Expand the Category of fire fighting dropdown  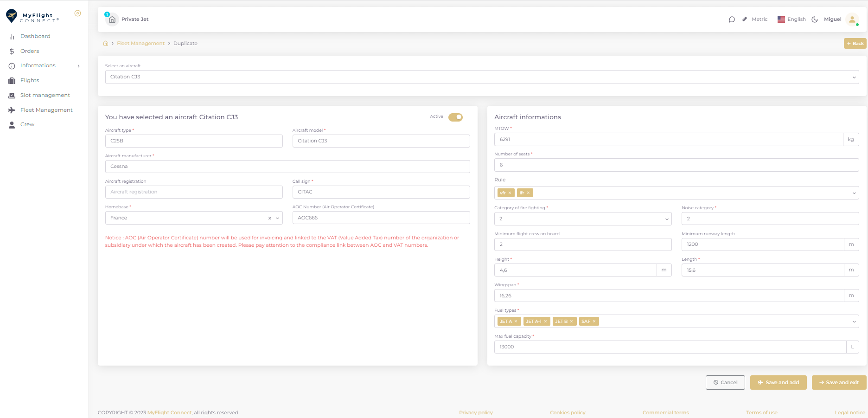(582, 219)
